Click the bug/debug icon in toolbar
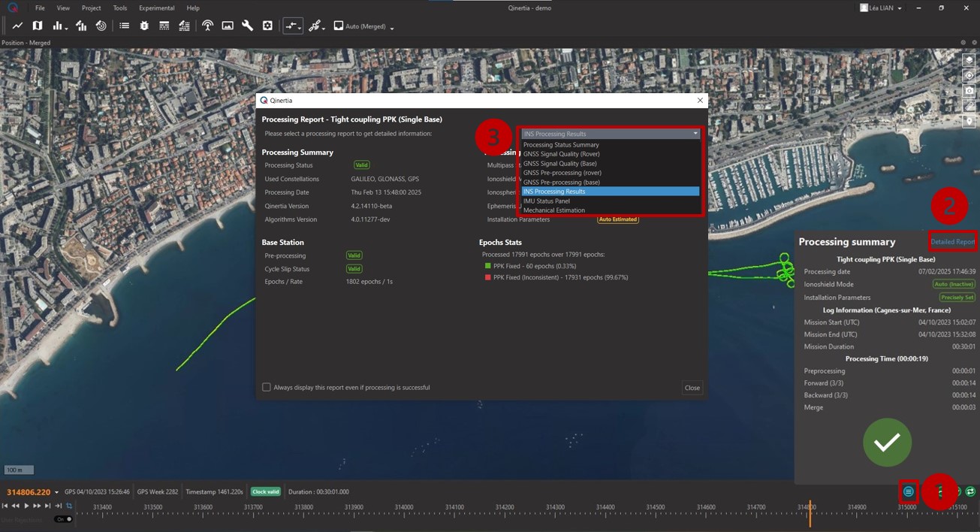Screen dimensions: 980x532 144,26
